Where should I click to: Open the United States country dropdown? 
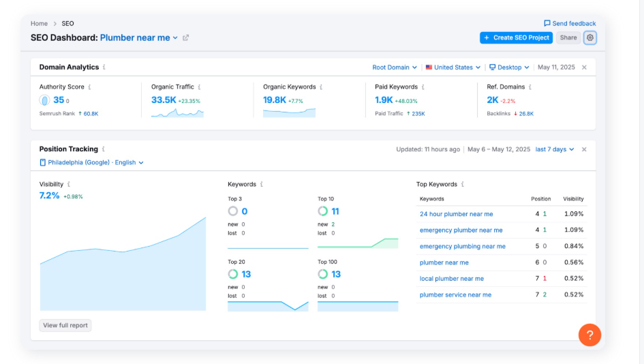click(x=453, y=67)
